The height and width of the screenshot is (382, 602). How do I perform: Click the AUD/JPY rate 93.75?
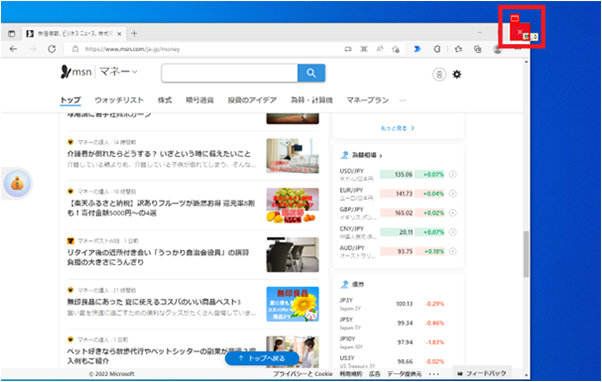[405, 251]
